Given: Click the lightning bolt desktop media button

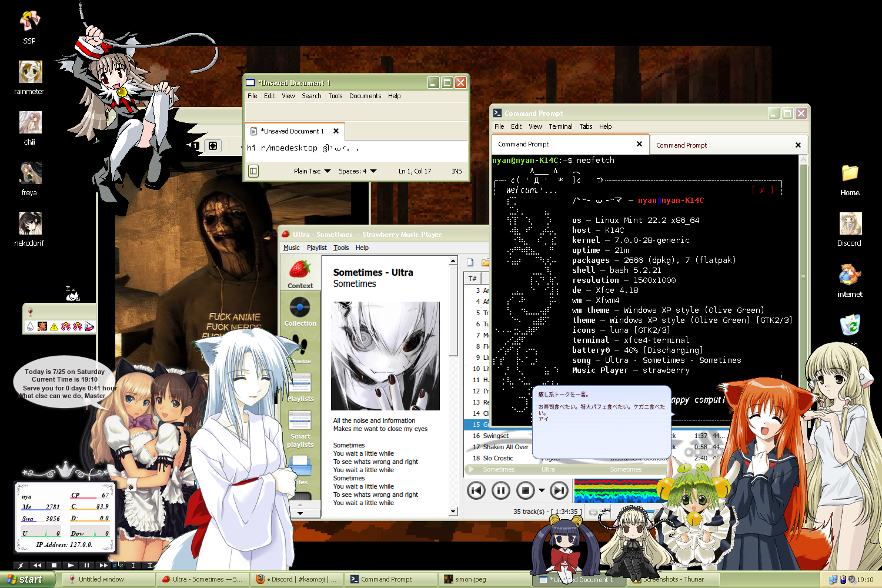Looking at the screenshot, I should point(21,566).
